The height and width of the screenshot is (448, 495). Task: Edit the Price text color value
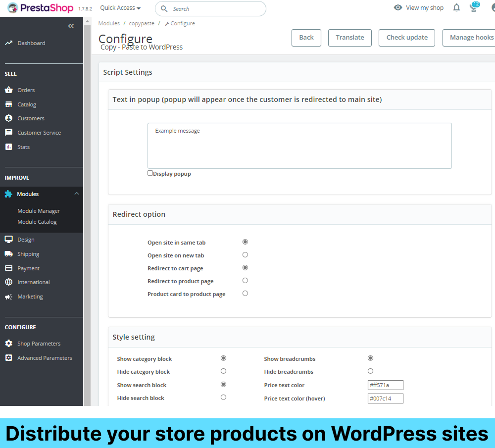[385, 385]
